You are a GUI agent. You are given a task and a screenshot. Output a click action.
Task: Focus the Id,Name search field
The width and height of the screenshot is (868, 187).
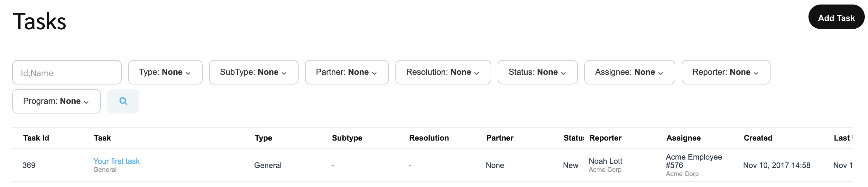point(67,73)
